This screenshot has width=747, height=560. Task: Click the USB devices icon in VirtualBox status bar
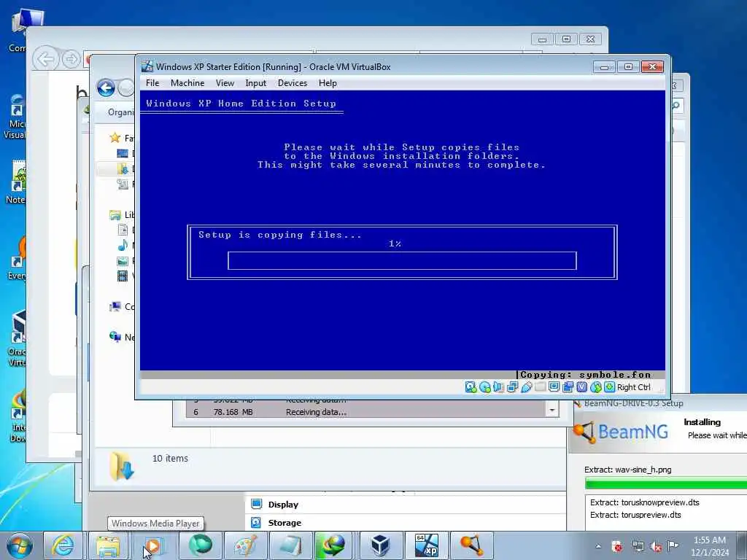527,387
